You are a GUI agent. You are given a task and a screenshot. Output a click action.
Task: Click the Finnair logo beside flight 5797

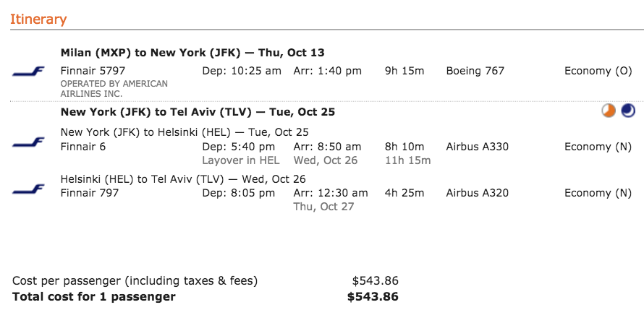pyautogui.click(x=28, y=72)
